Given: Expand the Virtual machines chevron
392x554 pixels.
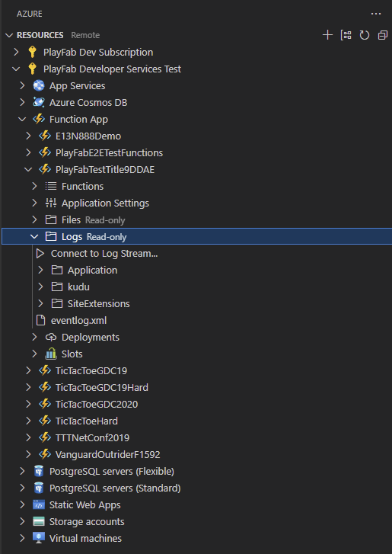Looking at the screenshot, I should click(x=22, y=539).
